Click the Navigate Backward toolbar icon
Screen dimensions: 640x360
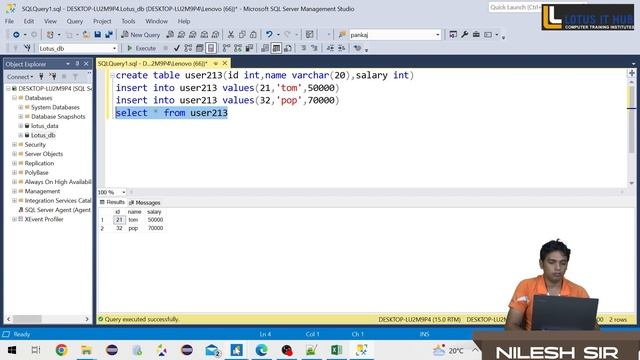(16, 35)
